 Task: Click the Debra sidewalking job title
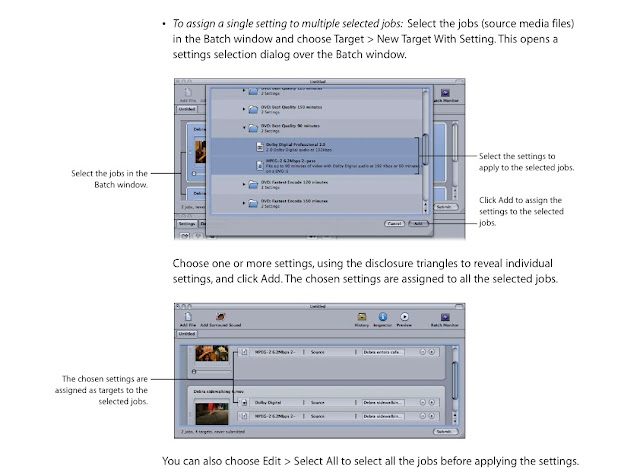(218, 391)
